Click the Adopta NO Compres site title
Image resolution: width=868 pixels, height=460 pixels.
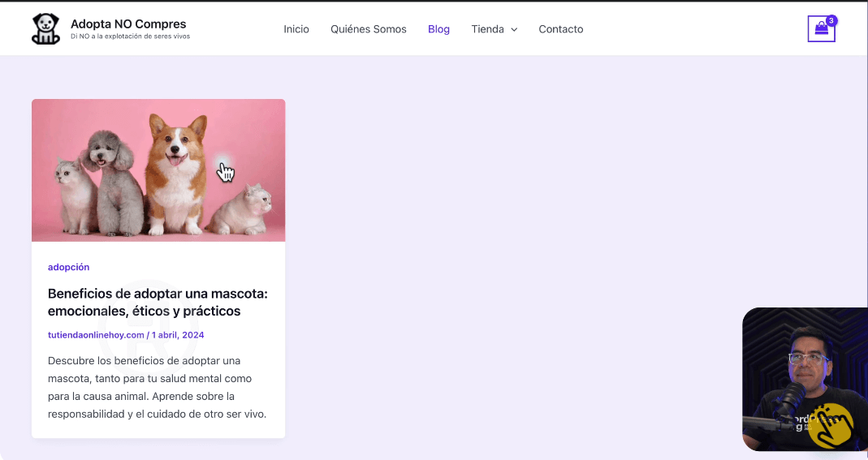tap(128, 24)
